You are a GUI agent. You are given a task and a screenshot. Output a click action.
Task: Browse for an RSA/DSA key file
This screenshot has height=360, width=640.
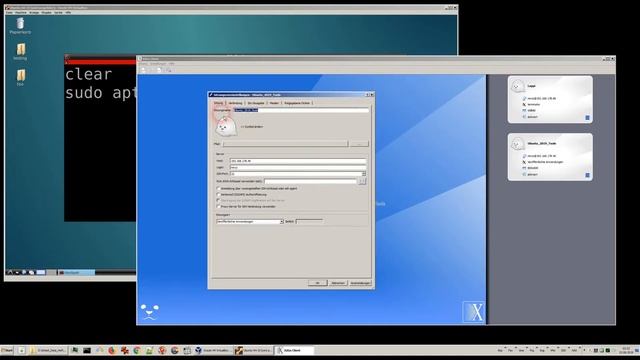[362, 181]
